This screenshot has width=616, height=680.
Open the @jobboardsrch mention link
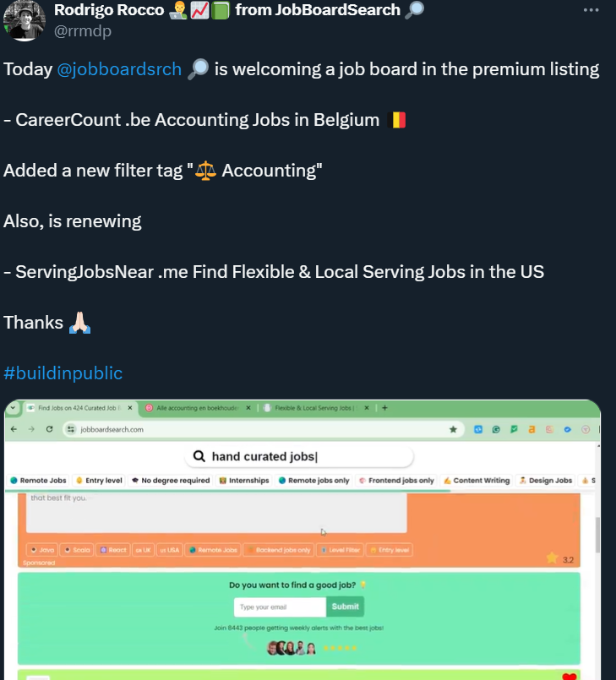119,69
